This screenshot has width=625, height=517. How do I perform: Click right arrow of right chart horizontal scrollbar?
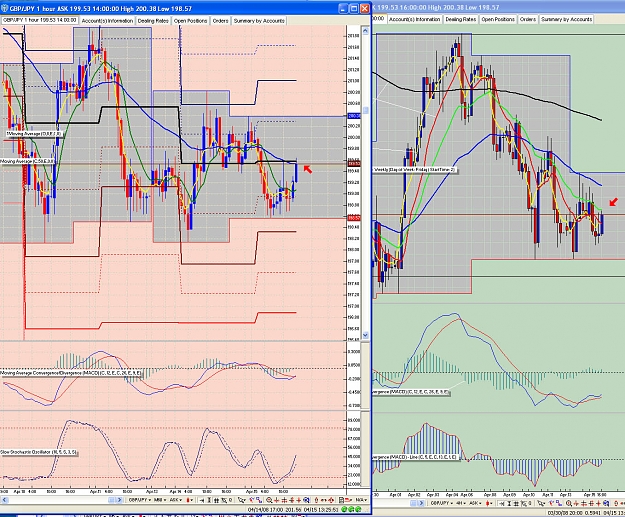coord(421,503)
